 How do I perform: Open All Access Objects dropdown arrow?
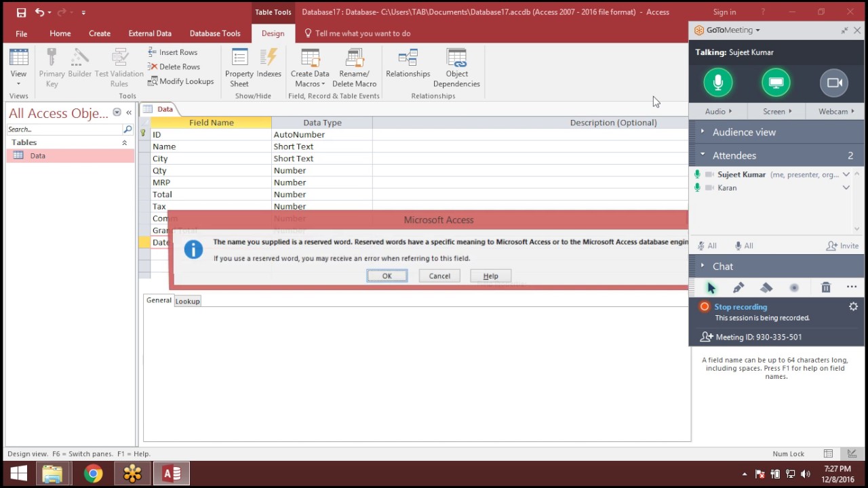pos(117,113)
